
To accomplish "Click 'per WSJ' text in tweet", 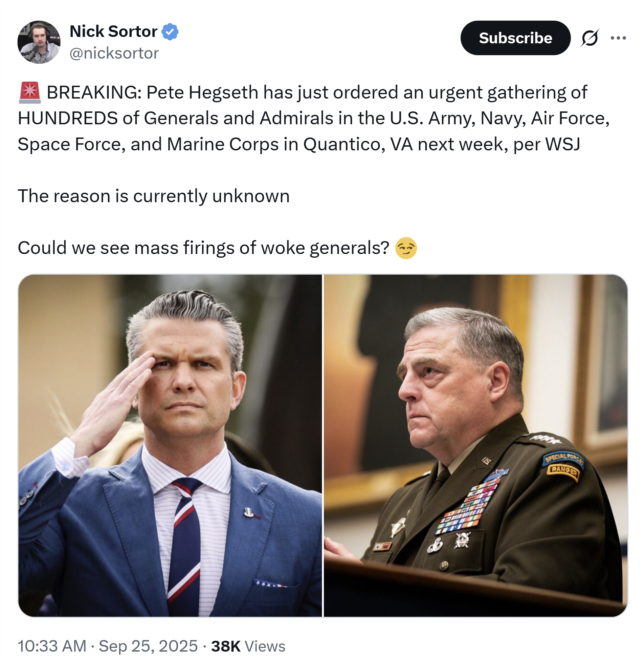I will coord(547,144).
